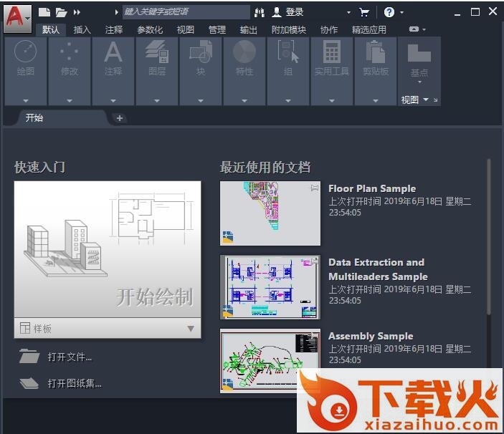Click the 打开文件... link

(70, 357)
